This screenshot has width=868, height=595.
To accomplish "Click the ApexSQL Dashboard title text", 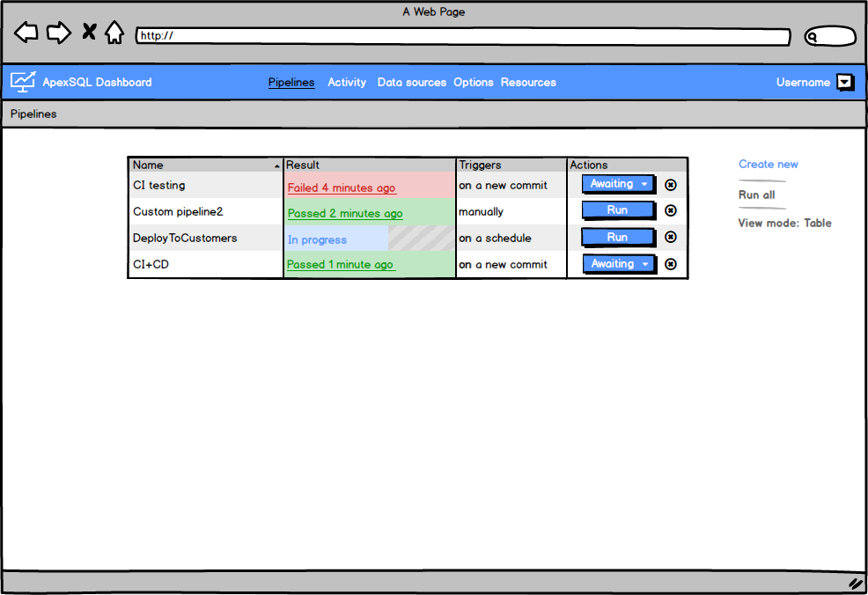I will tap(97, 82).
